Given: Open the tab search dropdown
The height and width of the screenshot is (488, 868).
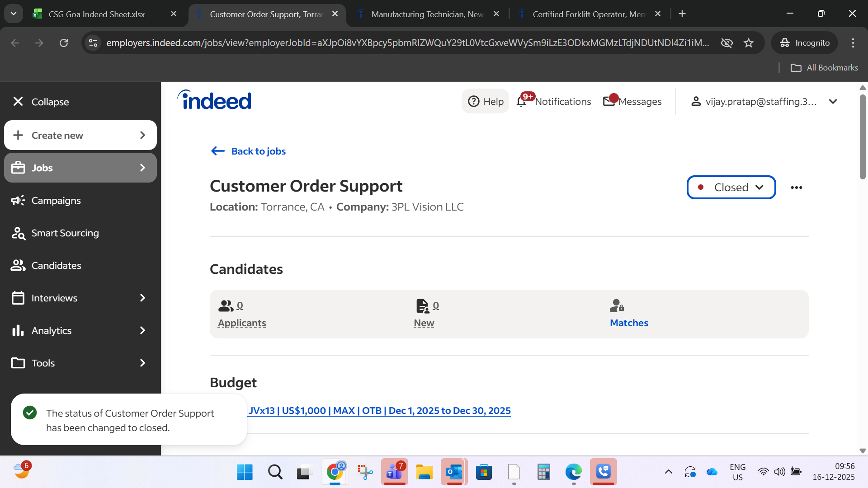Looking at the screenshot, I should pos(14,14).
